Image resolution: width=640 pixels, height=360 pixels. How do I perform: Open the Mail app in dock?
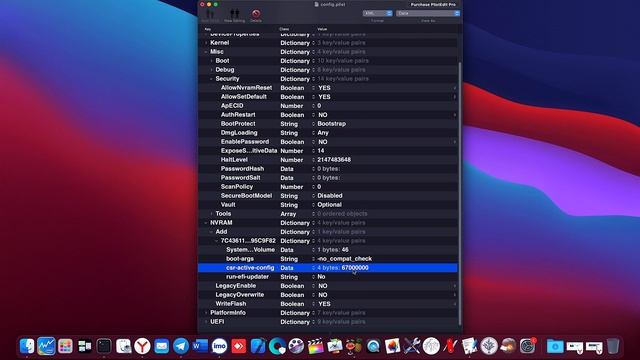tap(162, 346)
